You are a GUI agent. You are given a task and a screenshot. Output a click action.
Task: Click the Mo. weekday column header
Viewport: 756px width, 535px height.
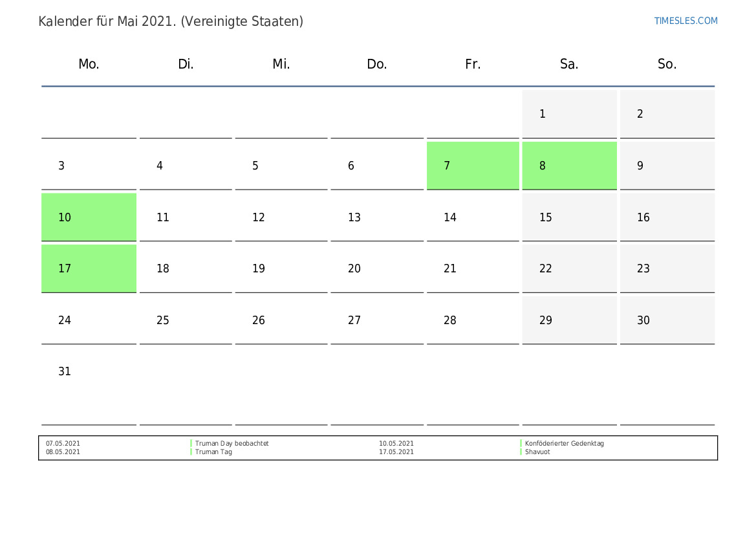click(x=89, y=64)
